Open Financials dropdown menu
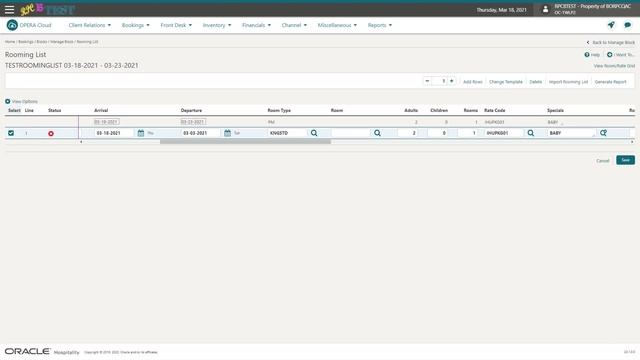Screen dimensions: 640x360 (256, 25)
